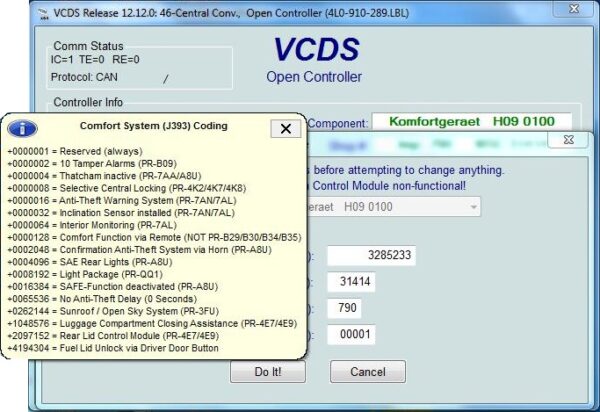Click the Do It! button

268,371
